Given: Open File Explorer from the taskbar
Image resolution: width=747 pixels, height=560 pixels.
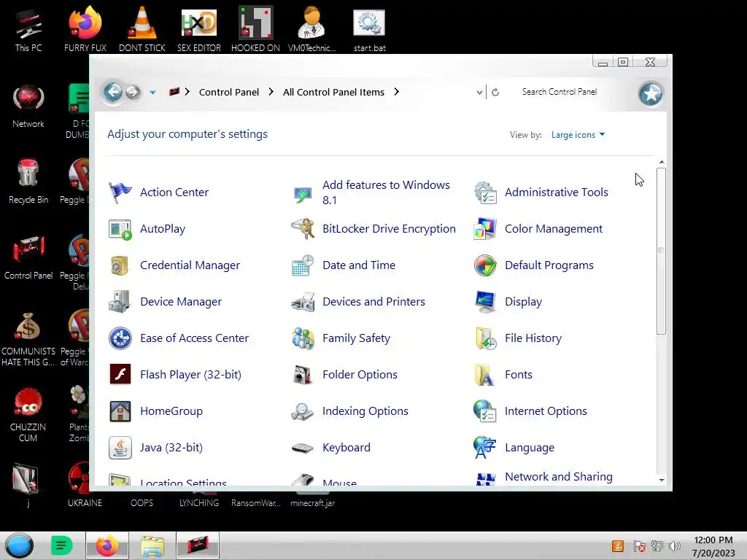Looking at the screenshot, I should 152,545.
